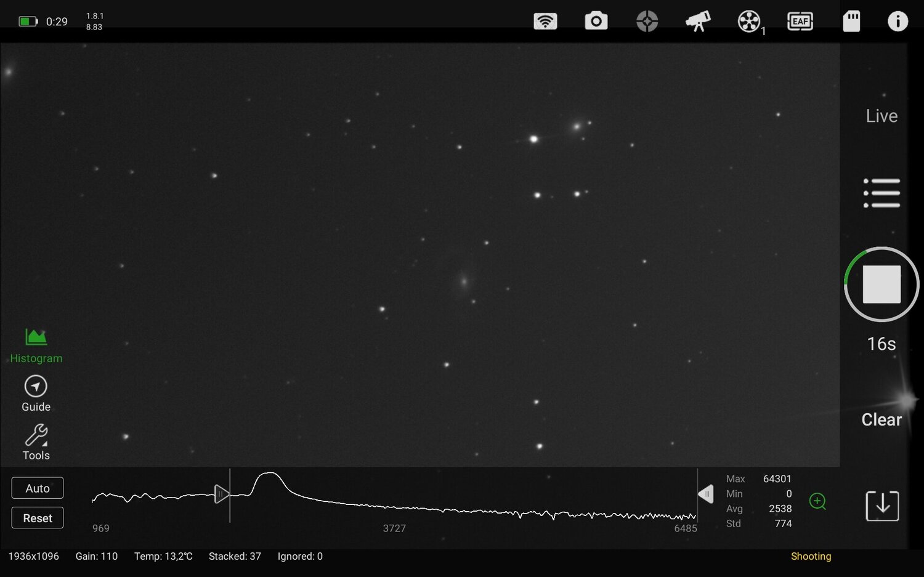Click the 0:29 clock readout
Screen dimensions: 924x577
pos(57,22)
